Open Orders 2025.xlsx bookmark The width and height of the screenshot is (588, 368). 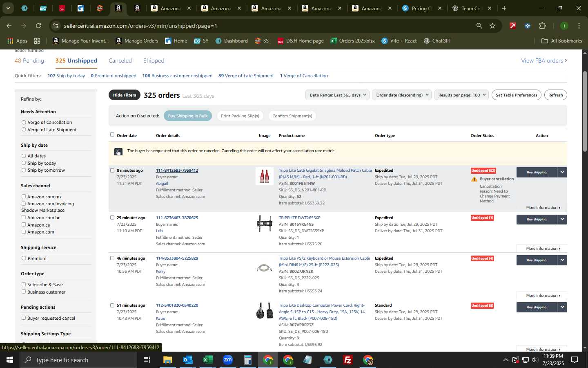click(x=353, y=41)
